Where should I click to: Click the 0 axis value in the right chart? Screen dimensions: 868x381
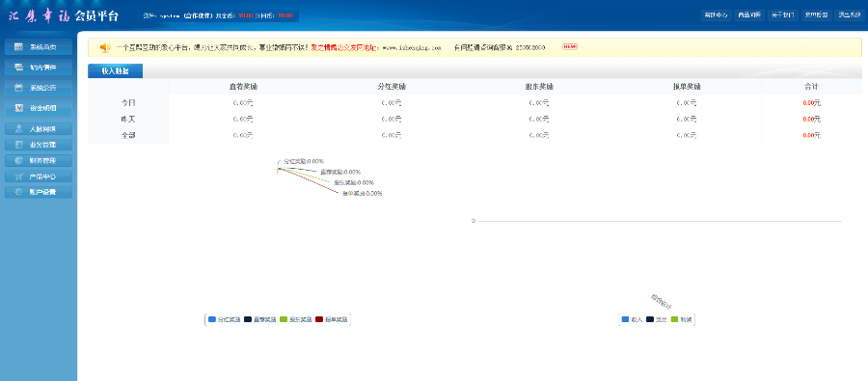[474, 221]
